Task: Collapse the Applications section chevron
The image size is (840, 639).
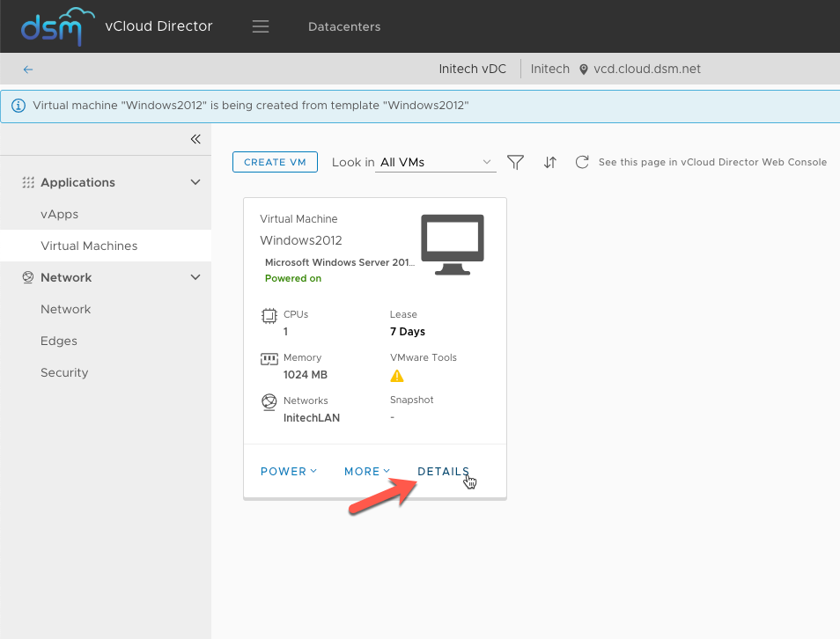Action: (195, 182)
